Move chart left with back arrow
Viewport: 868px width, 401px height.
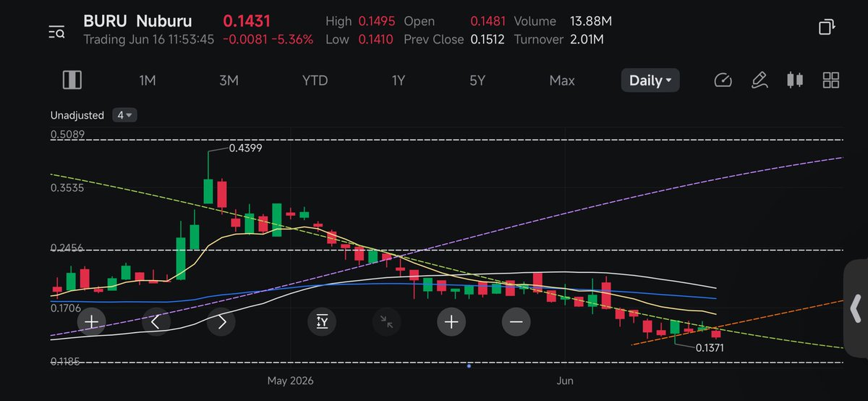(156, 321)
